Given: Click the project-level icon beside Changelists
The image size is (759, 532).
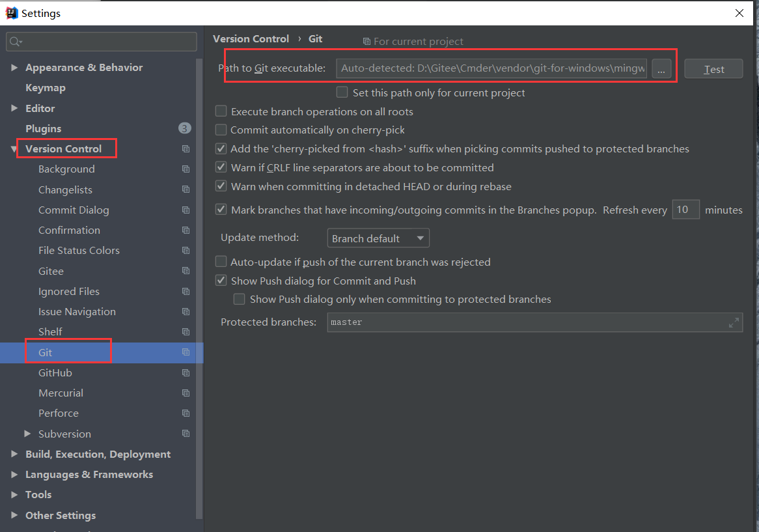Looking at the screenshot, I should point(186,189).
